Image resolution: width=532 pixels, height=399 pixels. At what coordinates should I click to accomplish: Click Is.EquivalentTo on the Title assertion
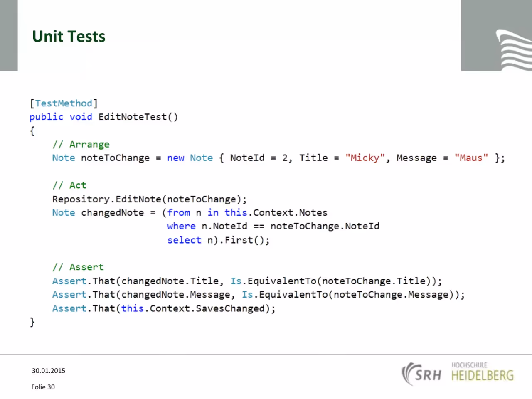coord(273,281)
